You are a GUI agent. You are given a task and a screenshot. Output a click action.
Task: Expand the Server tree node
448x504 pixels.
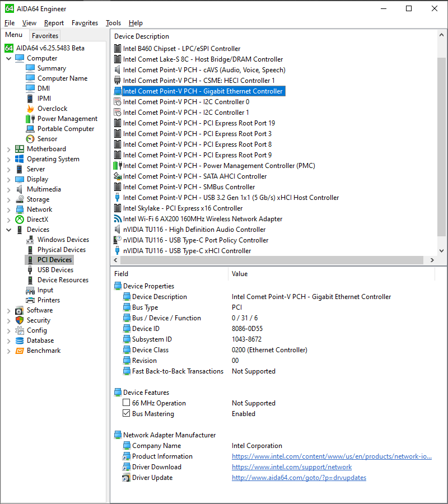(8, 169)
